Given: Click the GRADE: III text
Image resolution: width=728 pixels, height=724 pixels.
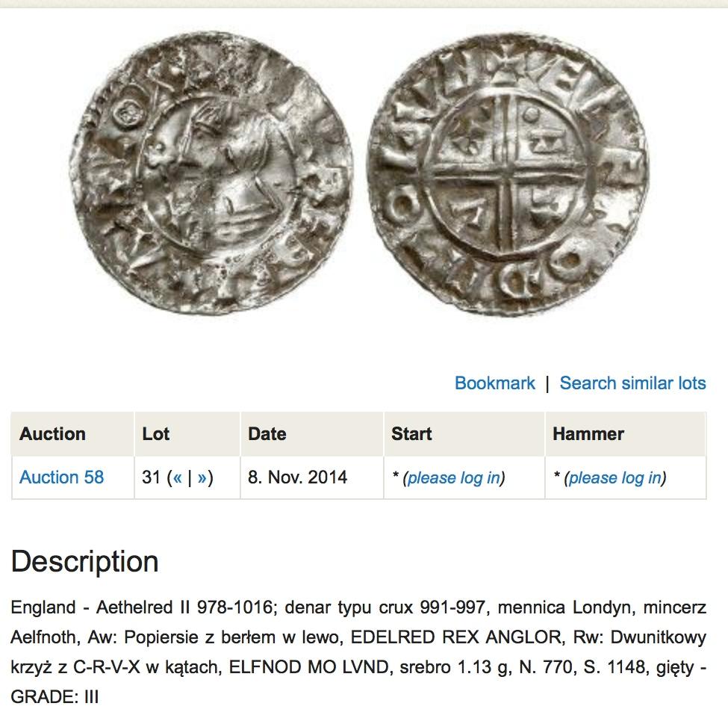Looking at the screenshot, I should coord(55,696).
